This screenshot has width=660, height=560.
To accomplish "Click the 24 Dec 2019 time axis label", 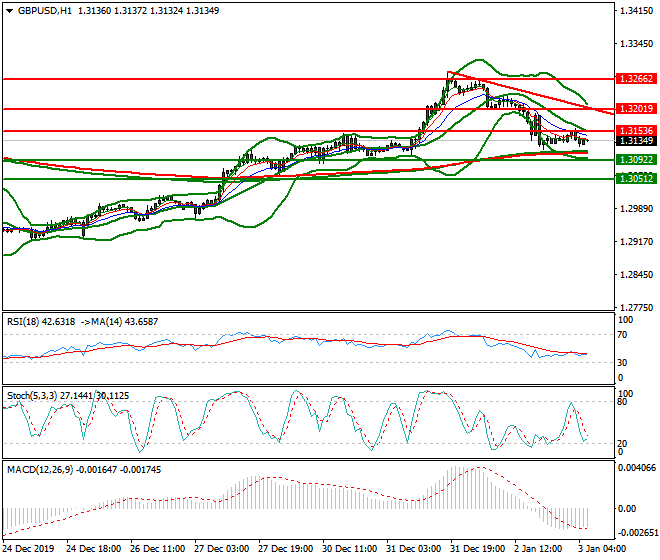I will pyautogui.click(x=28, y=549).
